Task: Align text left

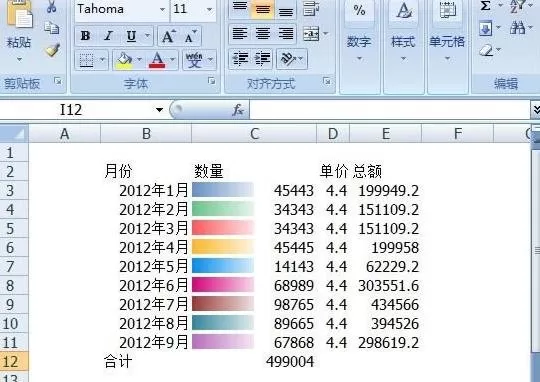Action: point(240,34)
